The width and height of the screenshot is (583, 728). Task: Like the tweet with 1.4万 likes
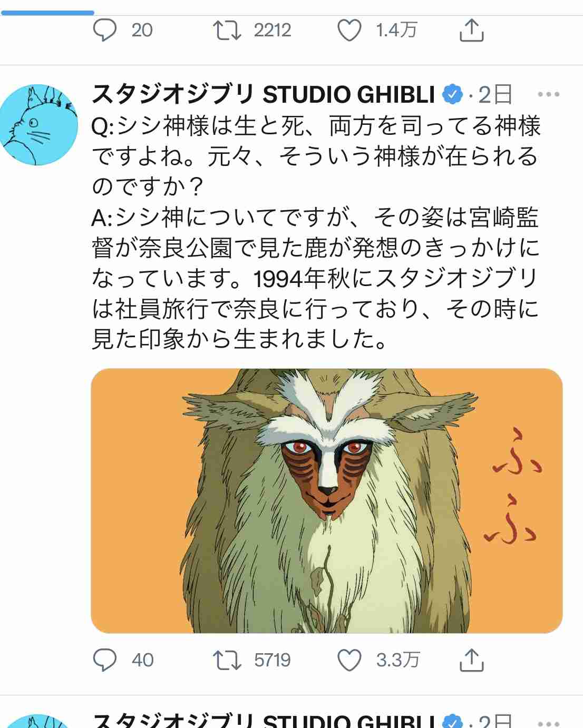click(349, 30)
